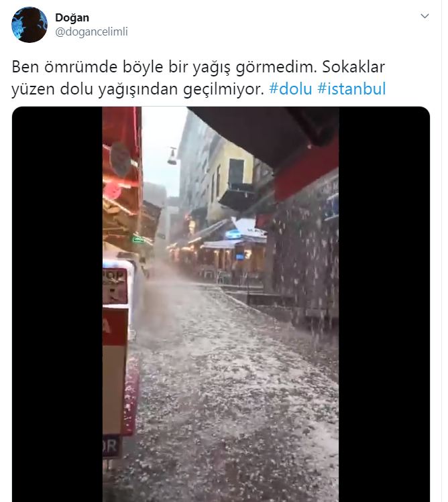Viewport: 448px width, 502px height.
Task: Click the video's right black letterbox bar
Action: 384,304
